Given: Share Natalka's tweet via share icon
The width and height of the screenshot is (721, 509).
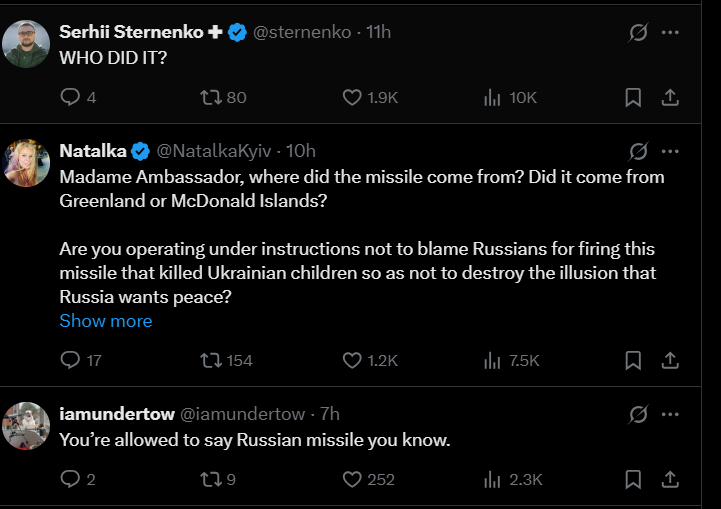Looking at the screenshot, I should click(x=671, y=360).
